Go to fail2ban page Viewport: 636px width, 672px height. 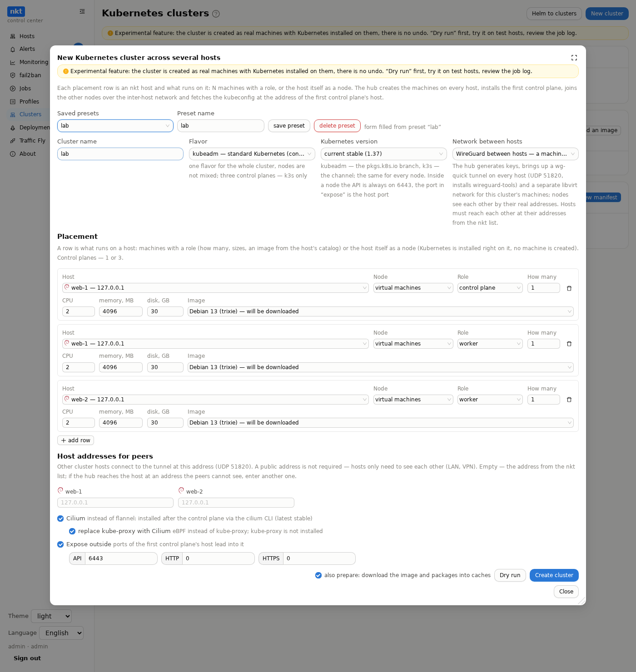[x=30, y=75]
